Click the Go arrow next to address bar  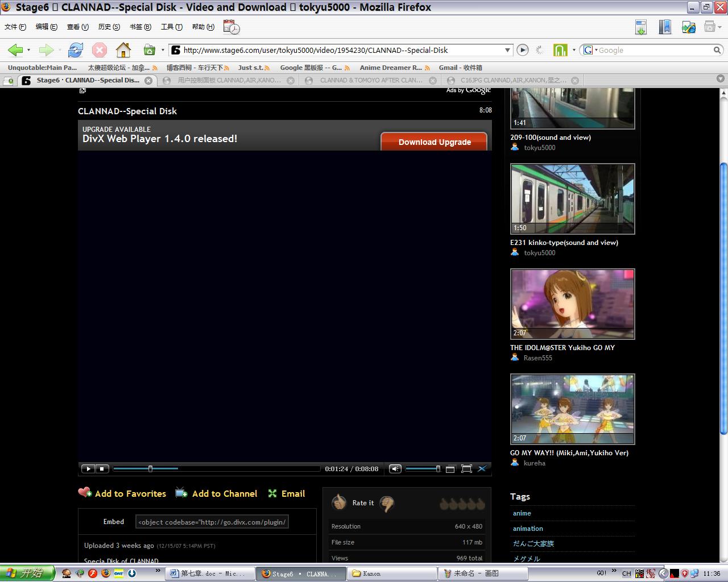tap(523, 50)
